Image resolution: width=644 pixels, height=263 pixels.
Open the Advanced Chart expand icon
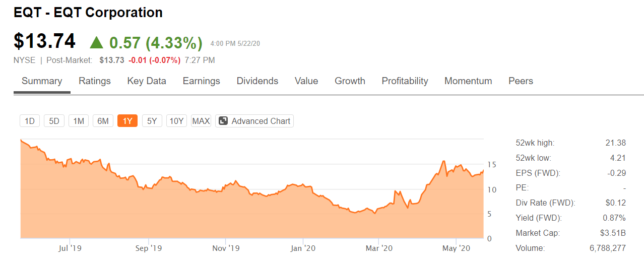pos(223,121)
